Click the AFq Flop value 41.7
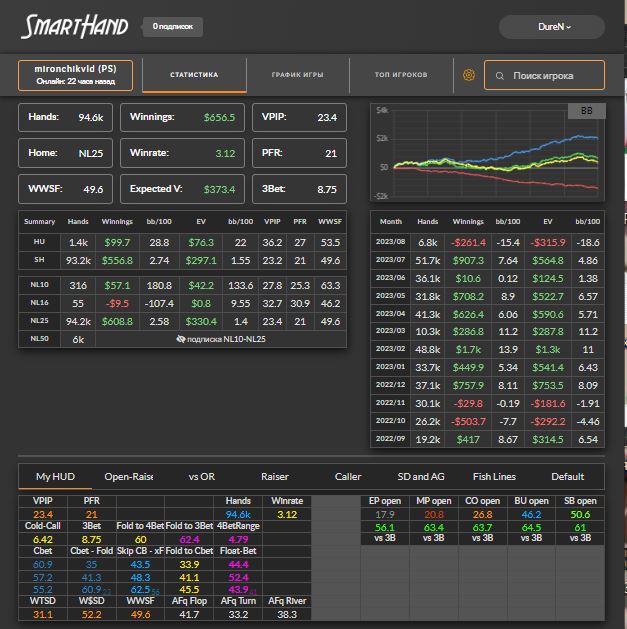 point(189,614)
